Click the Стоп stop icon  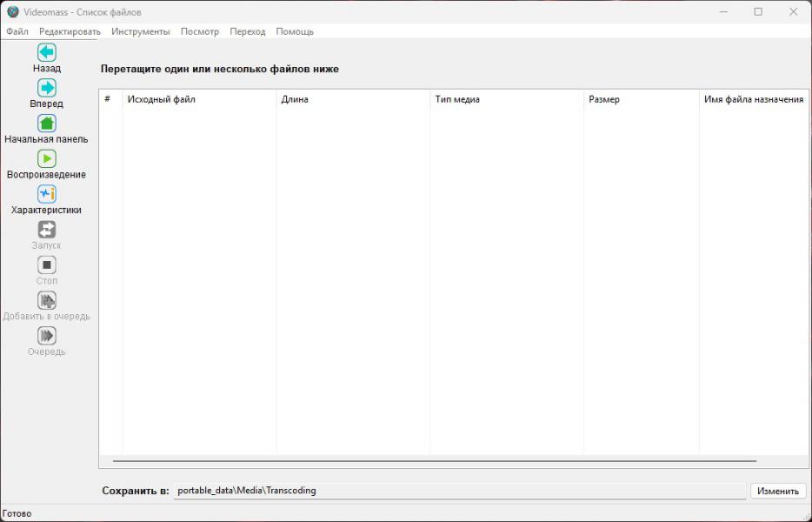coord(47,264)
